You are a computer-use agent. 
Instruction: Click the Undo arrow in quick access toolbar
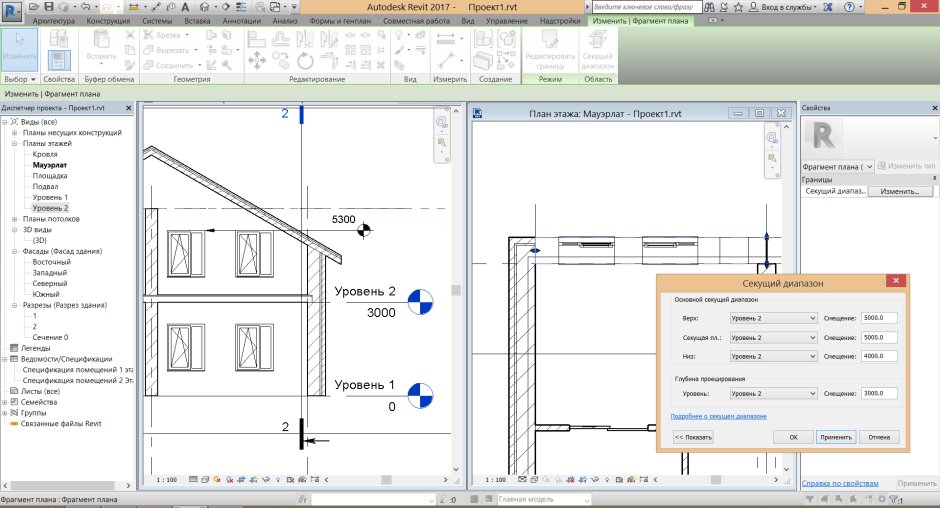pyautogui.click(x=85, y=7)
